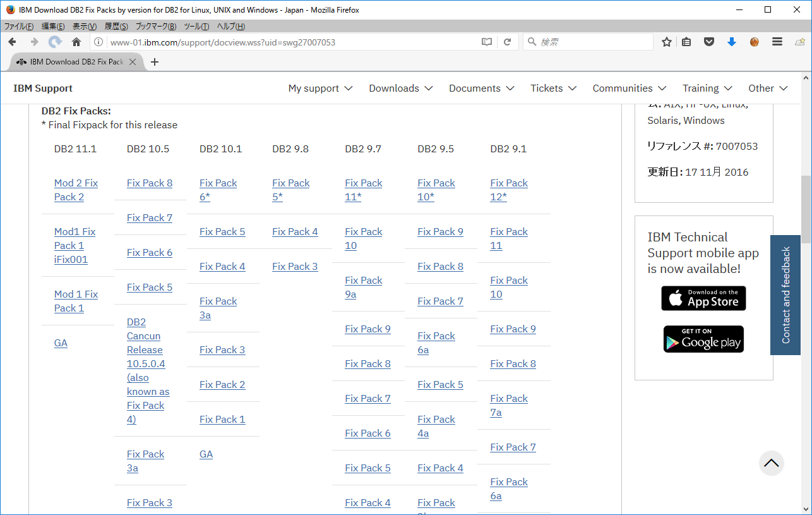Open DB2 9.7 Fix Pack 11* link
The height and width of the screenshot is (515, 812).
point(363,190)
